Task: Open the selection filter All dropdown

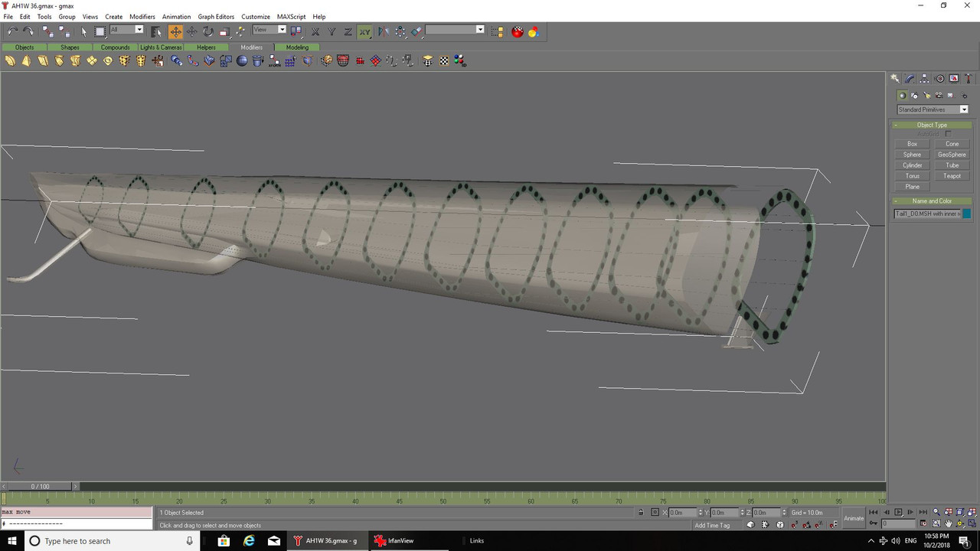Action: (126, 30)
